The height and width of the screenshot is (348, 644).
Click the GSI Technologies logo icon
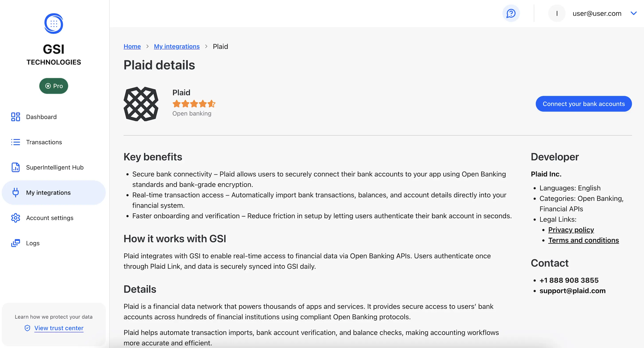53,23
